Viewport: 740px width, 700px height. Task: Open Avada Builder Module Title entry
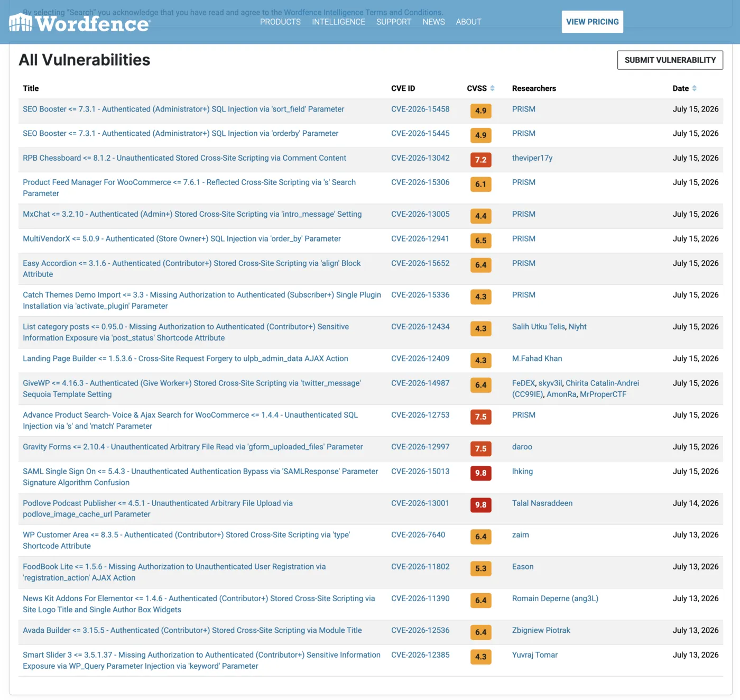coord(192,630)
